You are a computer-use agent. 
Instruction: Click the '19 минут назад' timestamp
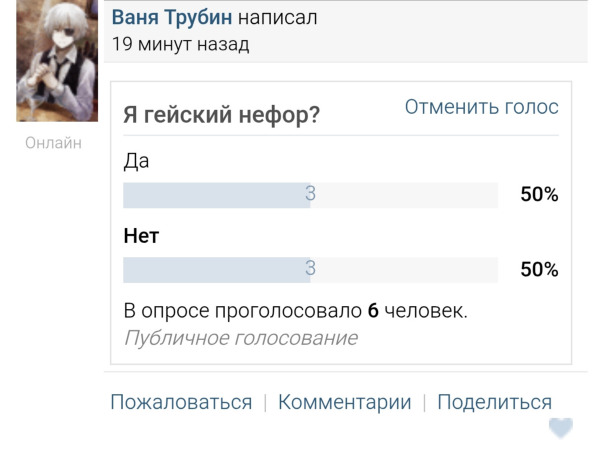click(180, 44)
